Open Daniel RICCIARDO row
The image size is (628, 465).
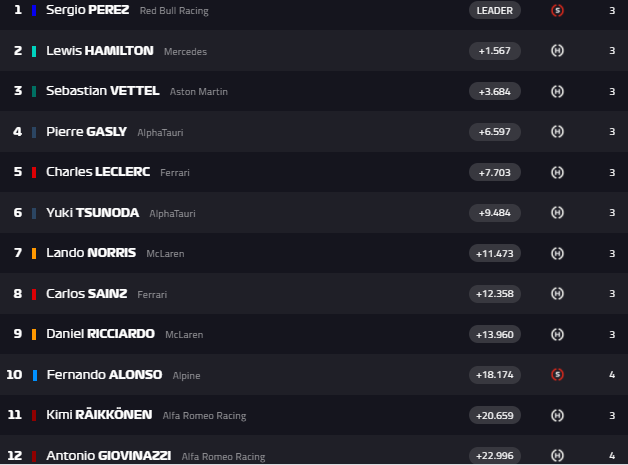point(314,334)
